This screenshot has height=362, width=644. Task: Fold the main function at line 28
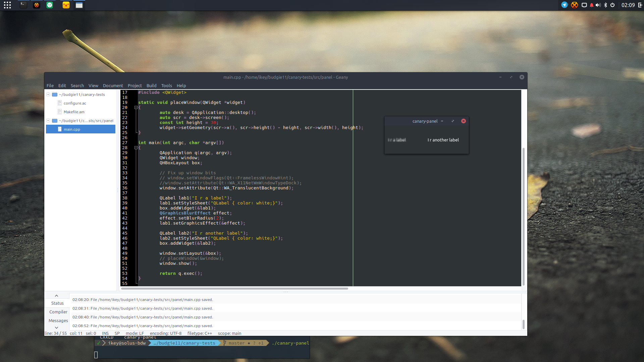tap(136, 148)
